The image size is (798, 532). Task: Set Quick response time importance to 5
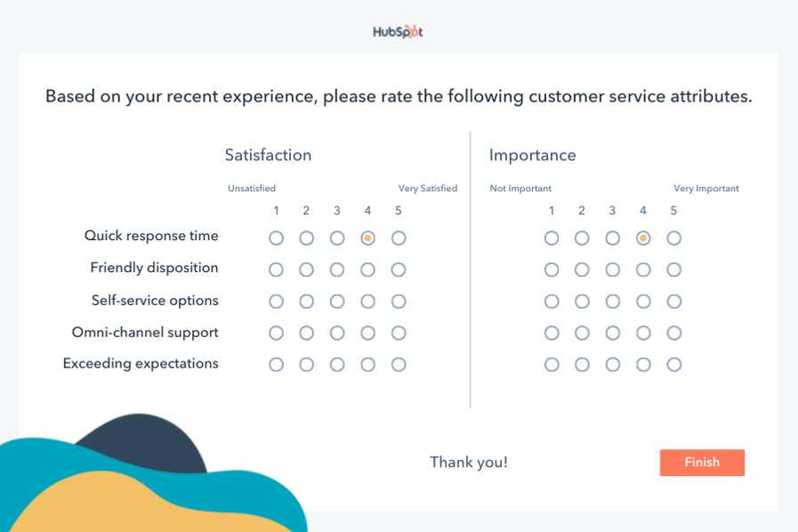[674, 238]
